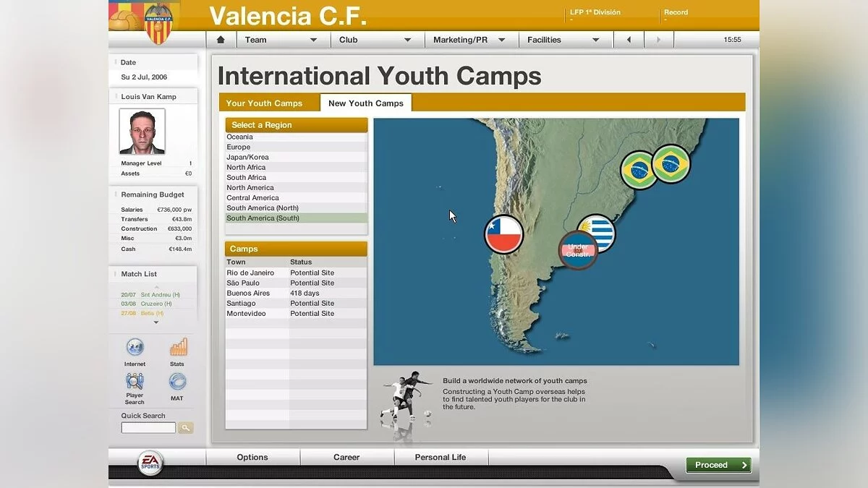Go to the Home screen icon
The height and width of the screenshot is (488, 868).
pos(221,40)
